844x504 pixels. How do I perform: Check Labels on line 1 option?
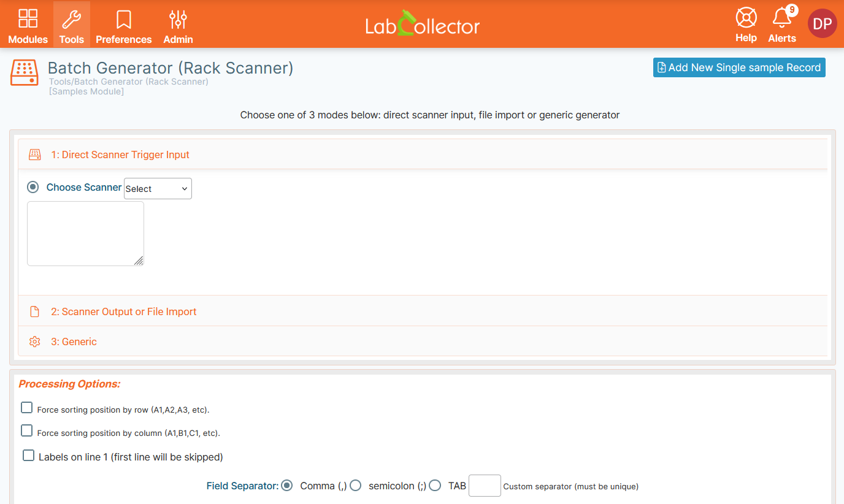(28, 456)
